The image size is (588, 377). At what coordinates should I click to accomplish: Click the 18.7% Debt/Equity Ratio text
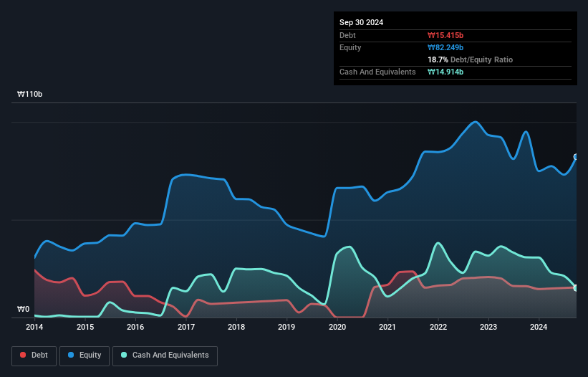coord(471,59)
